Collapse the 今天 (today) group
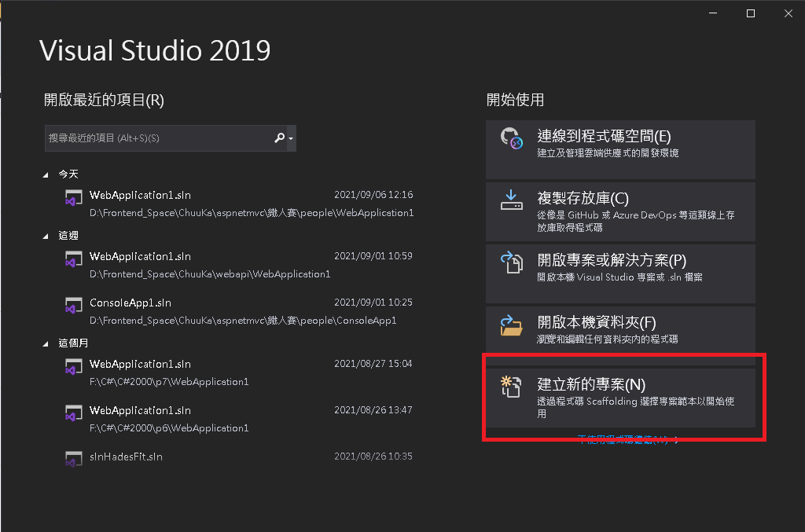The width and height of the screenshot is (805, 532). [x=46, y=175]
